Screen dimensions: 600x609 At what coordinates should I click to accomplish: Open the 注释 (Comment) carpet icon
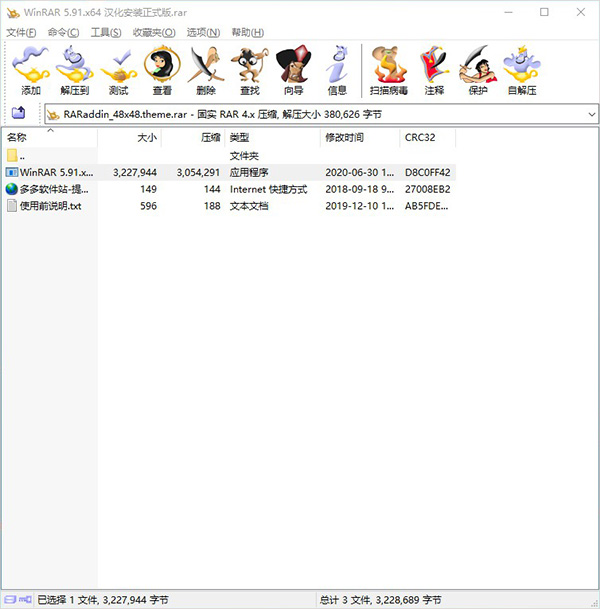point(434,64)
